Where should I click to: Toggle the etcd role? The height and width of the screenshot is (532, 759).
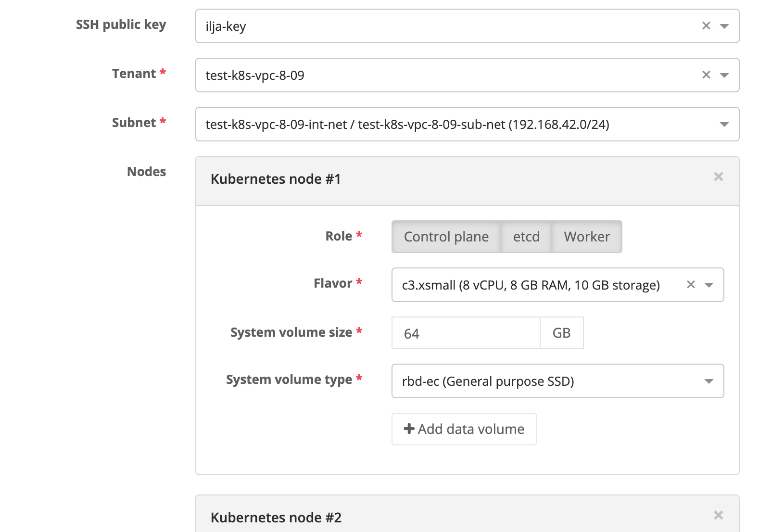point(526,237)
